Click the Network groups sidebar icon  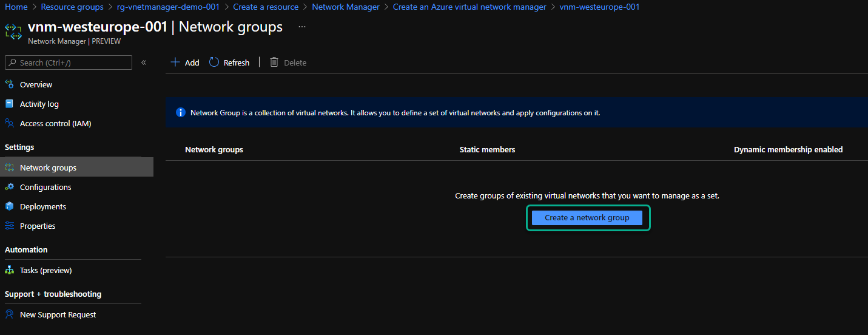tap(9, 167)
